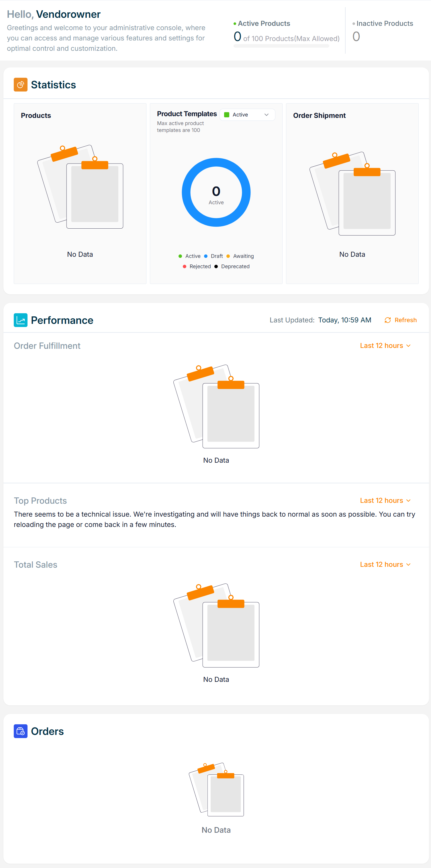Screen dimensions: 431x868
Task: Open the Product Templates Active status dropdown
Action: click(x=247, y=115)
